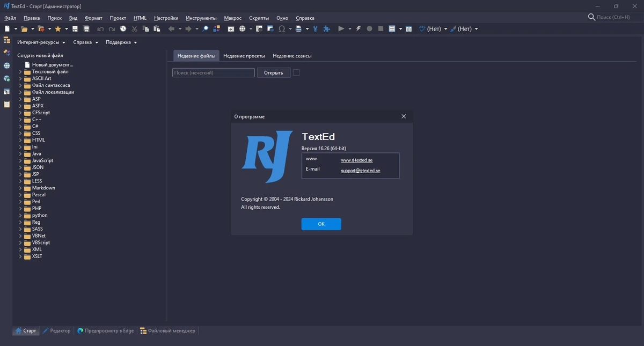This screenshot has height=346, width=644.
Task: Click the round record macro icon
Action: point(369,28)
